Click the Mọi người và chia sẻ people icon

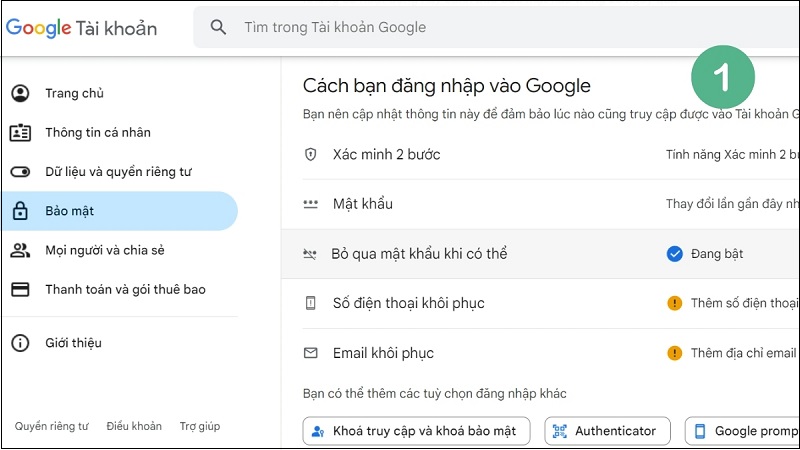pyautogui.click(x=20, y=250)
